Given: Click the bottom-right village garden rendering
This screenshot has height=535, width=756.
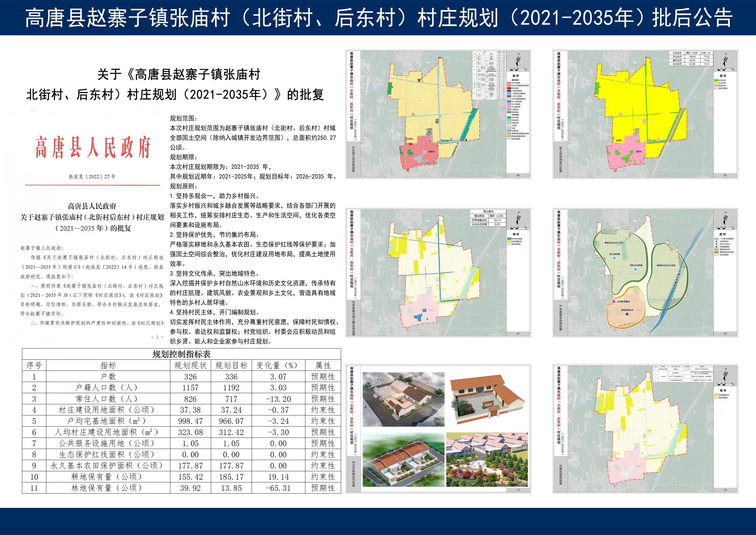Looking at the screenshot, I should pyautogui.click(x=487, y=460).
